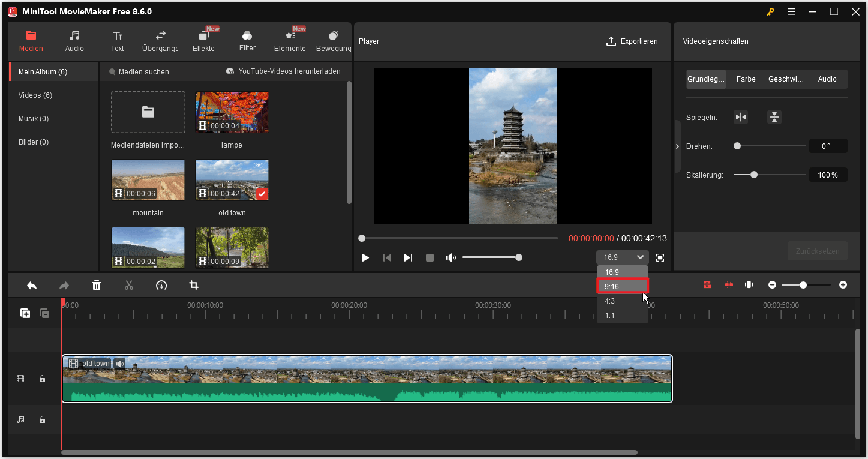Open the Übergänge (transitions) panel

[160, 40]
